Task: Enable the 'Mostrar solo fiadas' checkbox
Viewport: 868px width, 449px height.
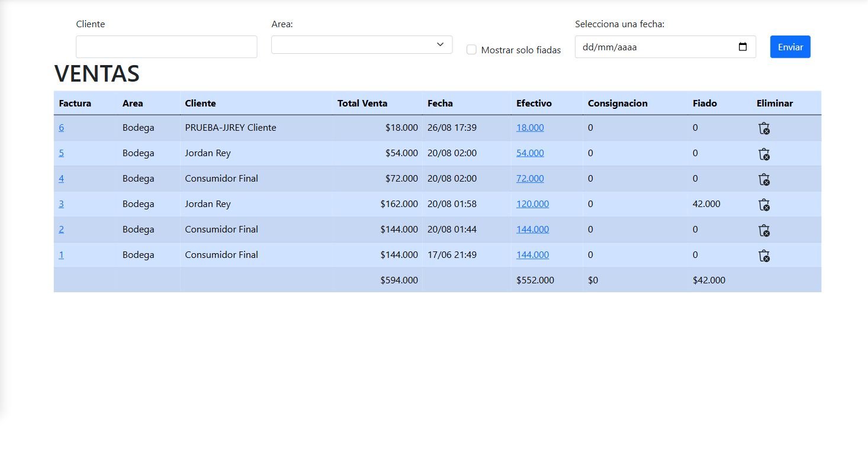Action: 471,50
